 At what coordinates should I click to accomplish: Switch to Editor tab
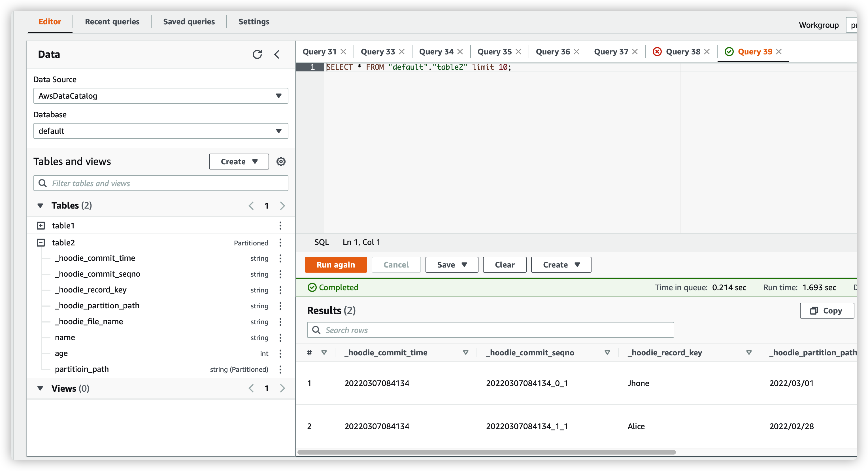pos(50,22)
